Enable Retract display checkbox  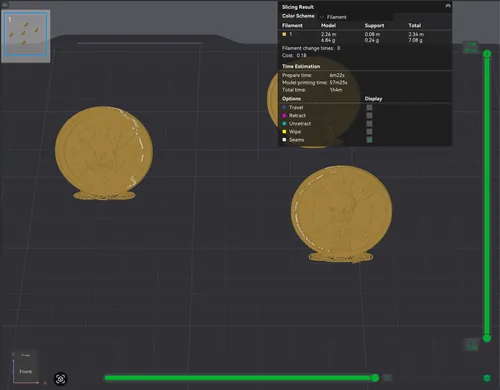pyautogui.click(x=369, y=115)
